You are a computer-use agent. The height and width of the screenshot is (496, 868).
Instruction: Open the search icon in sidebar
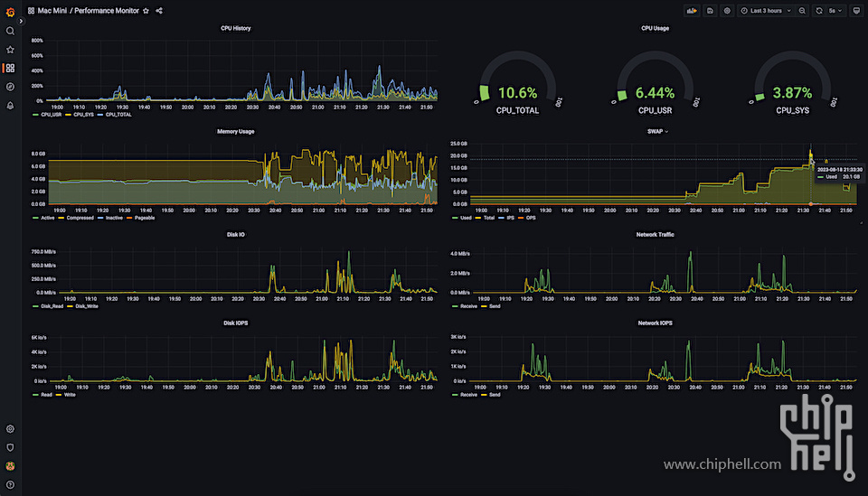click(10, 31)
